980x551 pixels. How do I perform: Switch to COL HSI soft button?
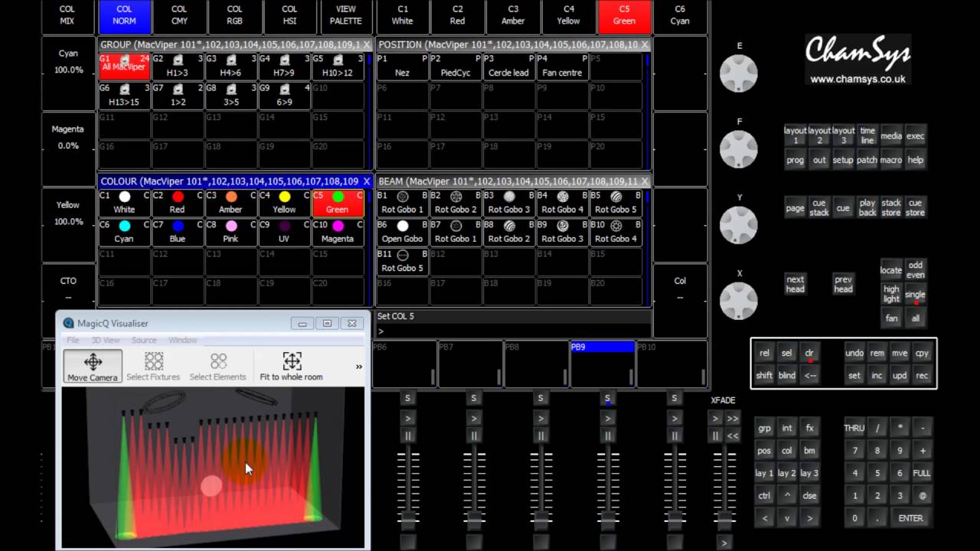(289, 15)
